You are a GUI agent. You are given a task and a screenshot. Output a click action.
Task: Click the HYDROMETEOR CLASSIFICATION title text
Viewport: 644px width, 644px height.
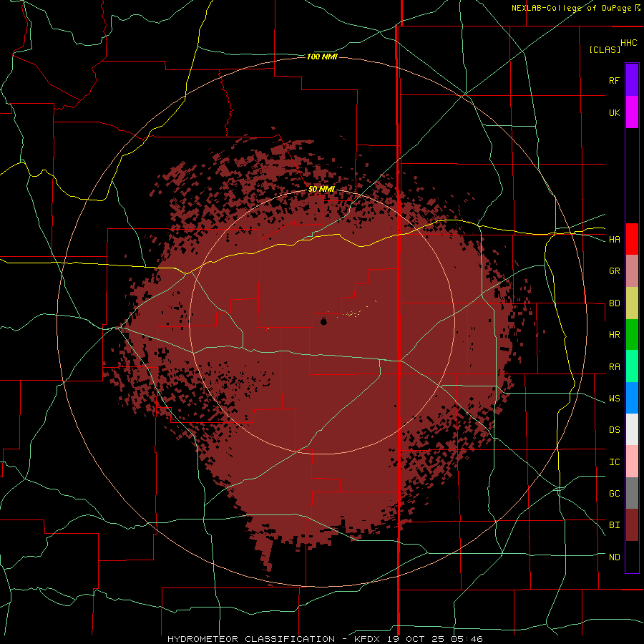(x=251, y=639)
